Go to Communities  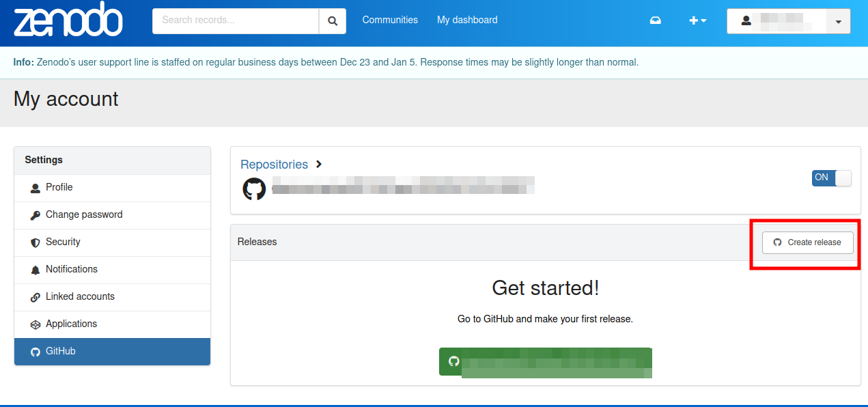pos(390,20)
